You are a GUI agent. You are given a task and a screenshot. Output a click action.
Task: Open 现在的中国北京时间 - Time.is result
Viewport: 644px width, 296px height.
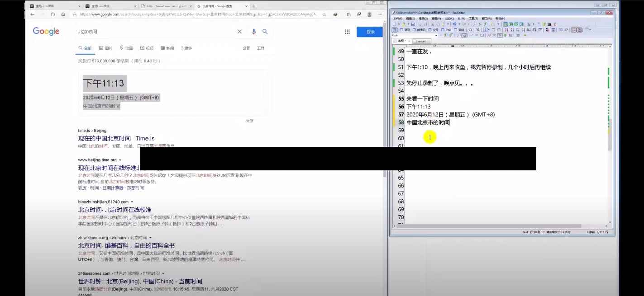[x=116, y=138]
